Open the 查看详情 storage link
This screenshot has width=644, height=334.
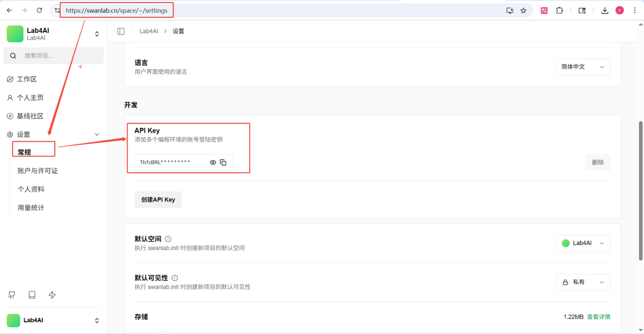tap(599, 317)
